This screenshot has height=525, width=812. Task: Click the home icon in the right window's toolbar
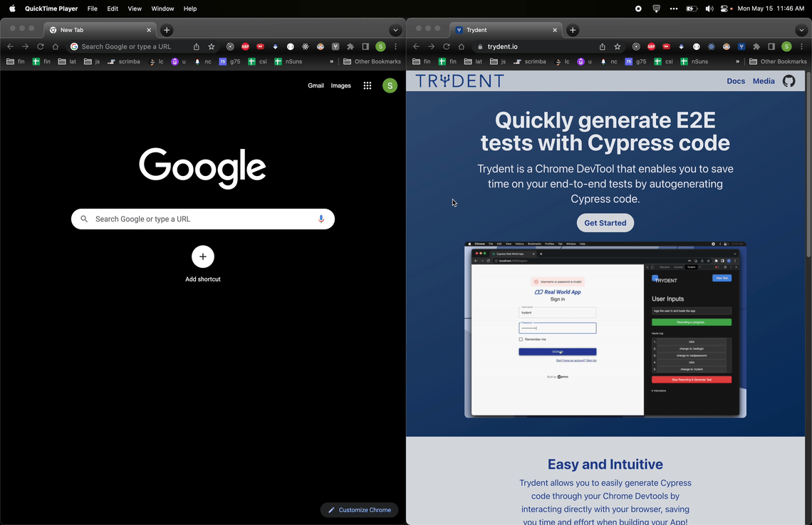pos(462,46)
